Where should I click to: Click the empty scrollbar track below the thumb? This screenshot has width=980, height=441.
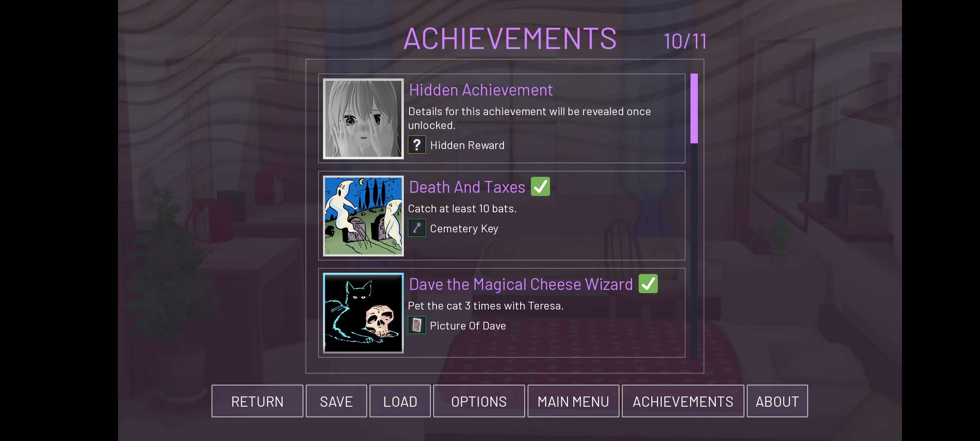pyautogui.click(x=694, y=251)
